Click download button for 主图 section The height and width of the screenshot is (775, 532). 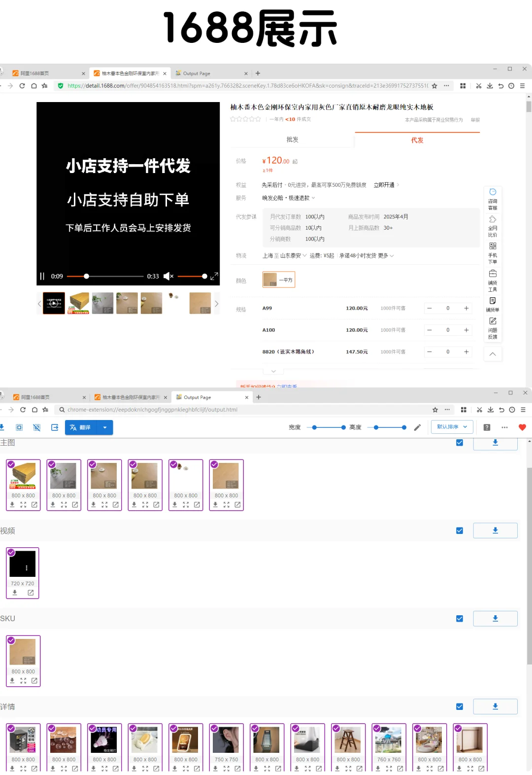pos(495,443)
